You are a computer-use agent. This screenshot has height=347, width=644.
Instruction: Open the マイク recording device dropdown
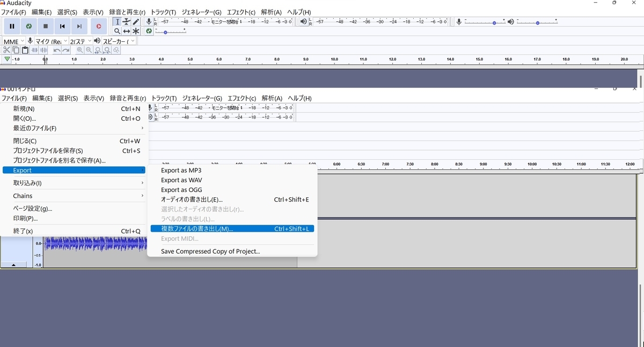[52, 41]
